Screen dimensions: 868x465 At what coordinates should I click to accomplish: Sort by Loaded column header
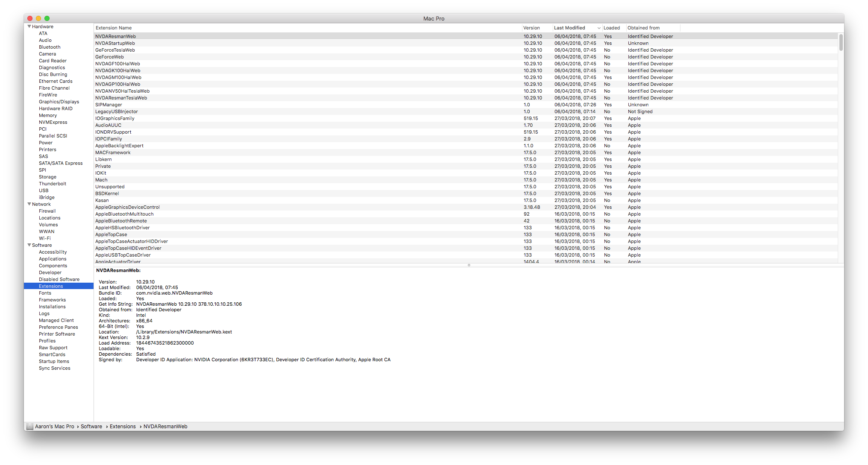tap(611, 28)
